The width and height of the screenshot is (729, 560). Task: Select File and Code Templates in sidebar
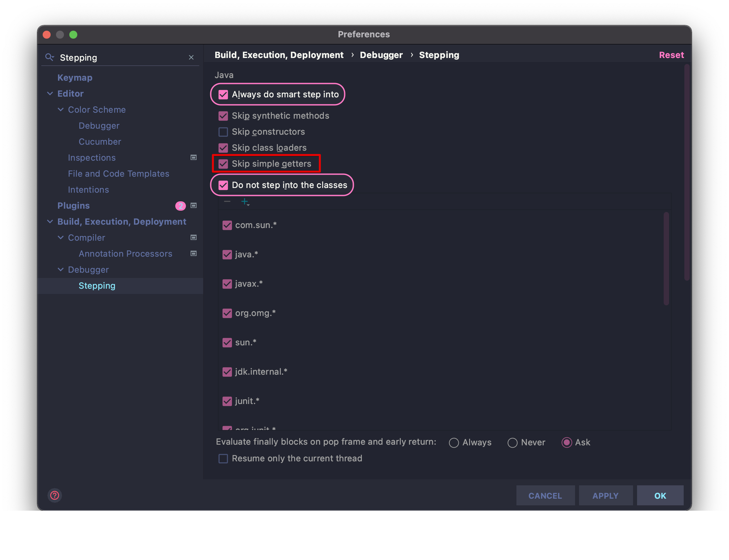118,174
